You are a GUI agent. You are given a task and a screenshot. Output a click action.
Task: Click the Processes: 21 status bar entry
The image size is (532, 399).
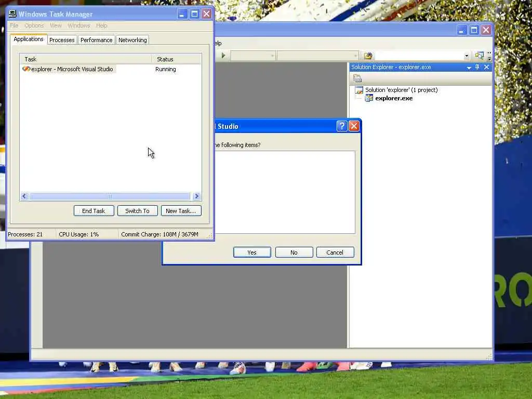[x=25, y=234]
